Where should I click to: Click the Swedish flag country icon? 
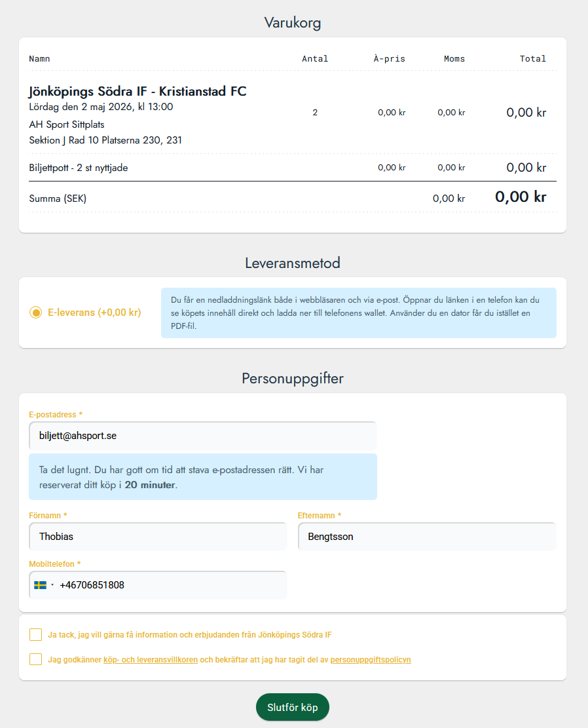41,585
